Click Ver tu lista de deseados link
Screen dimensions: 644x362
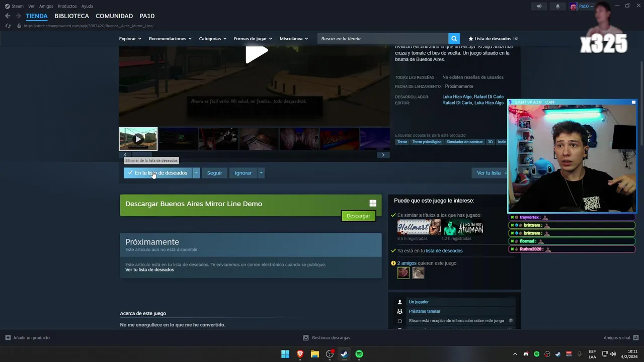click(149, 269)
